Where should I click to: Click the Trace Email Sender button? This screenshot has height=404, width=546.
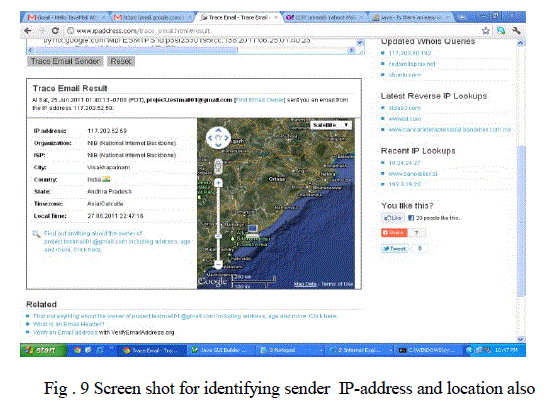65,61
